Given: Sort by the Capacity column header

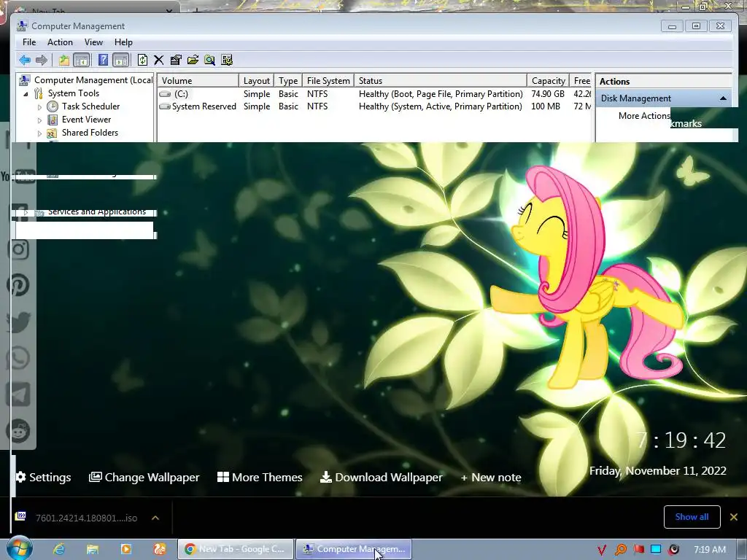Looking at the screenshot, I should [x=548, y=80].
